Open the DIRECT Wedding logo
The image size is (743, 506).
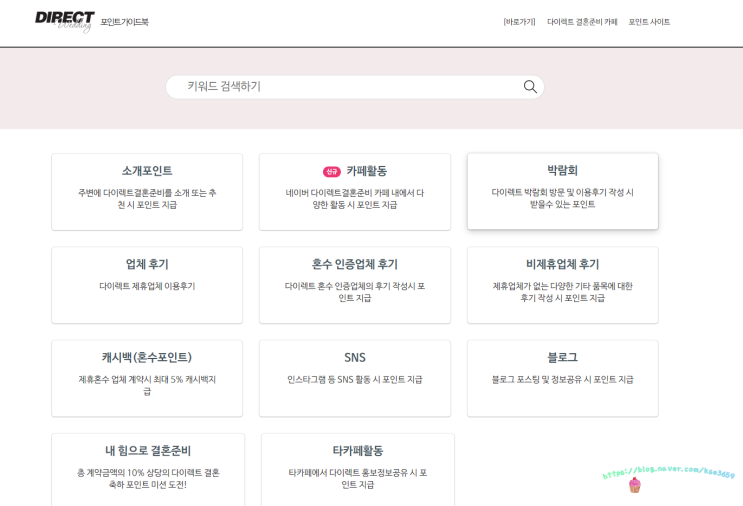(65, 21)
